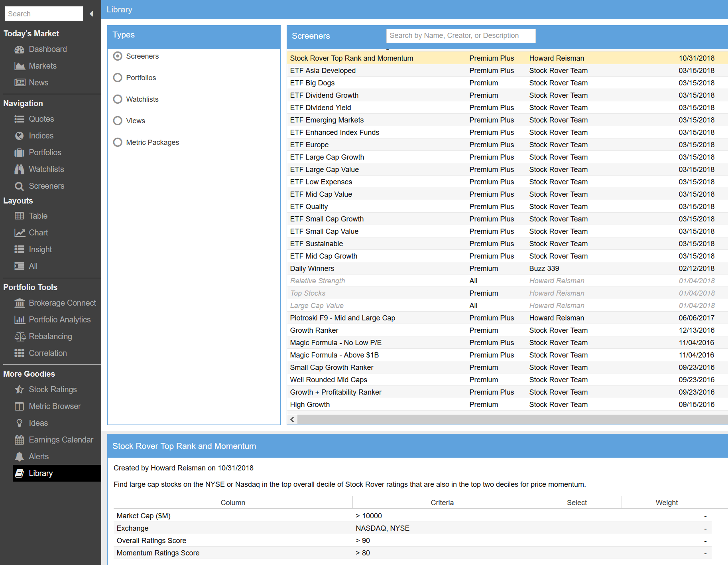Image resolution: width=728 pixels, height=565 pixels.
Task: Select Piotroski F9 - Mid and Large Cap
Action: [507, 318]
